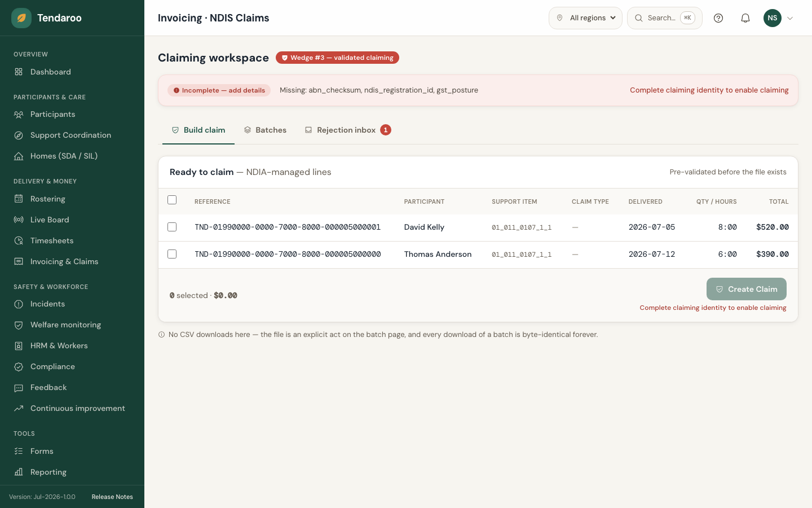The height and width of the screenshot is (508, 812).
Task: Open the Release Notes link
Action: (112, 497)
